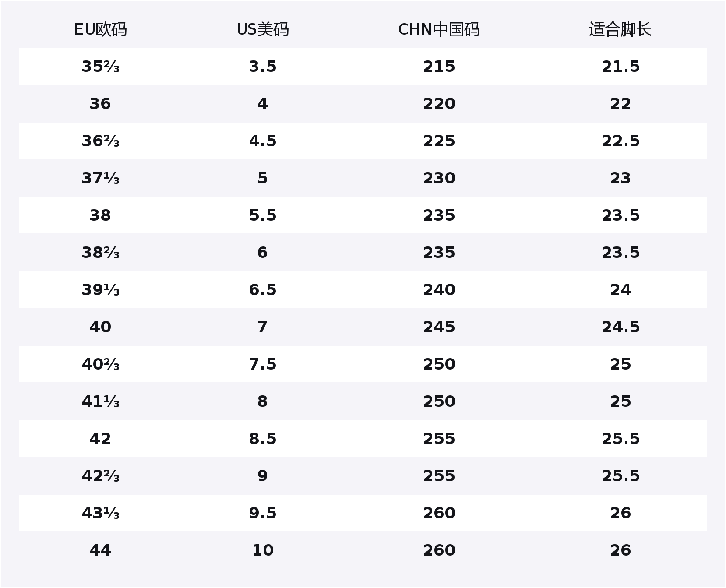
Task: Select CHN size 215 cell
Action: [x=439, y=67]
